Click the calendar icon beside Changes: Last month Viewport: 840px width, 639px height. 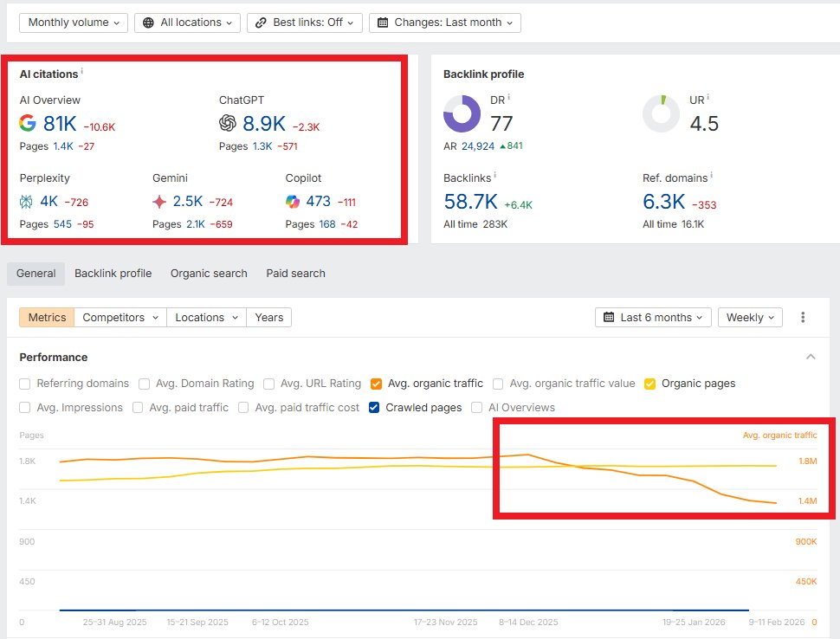[x=383, y=23]
